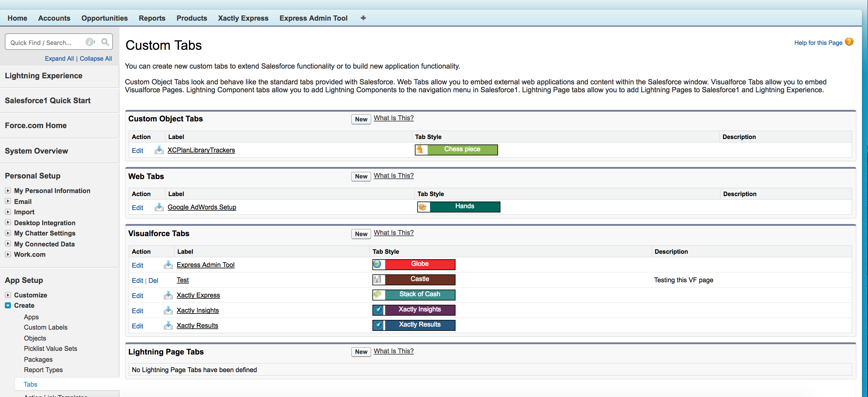Screen dimensions: 868x397
Task: Click the download icon beside Express Admin Tool
Action: point(168,265)
